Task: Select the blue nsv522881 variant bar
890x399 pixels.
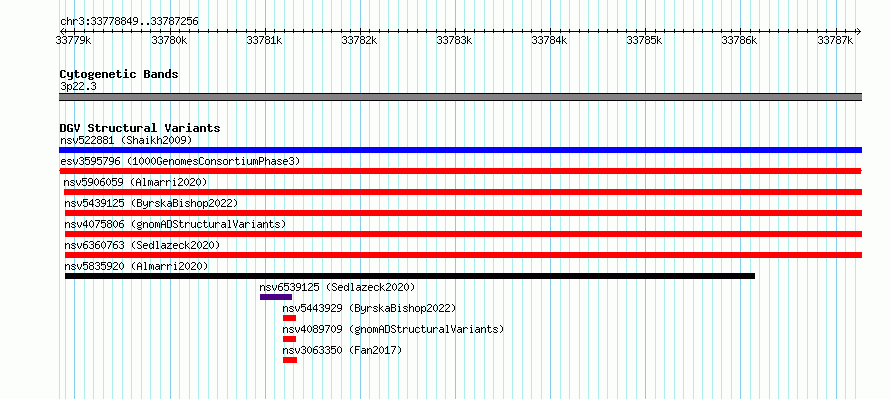Action: 460,150
